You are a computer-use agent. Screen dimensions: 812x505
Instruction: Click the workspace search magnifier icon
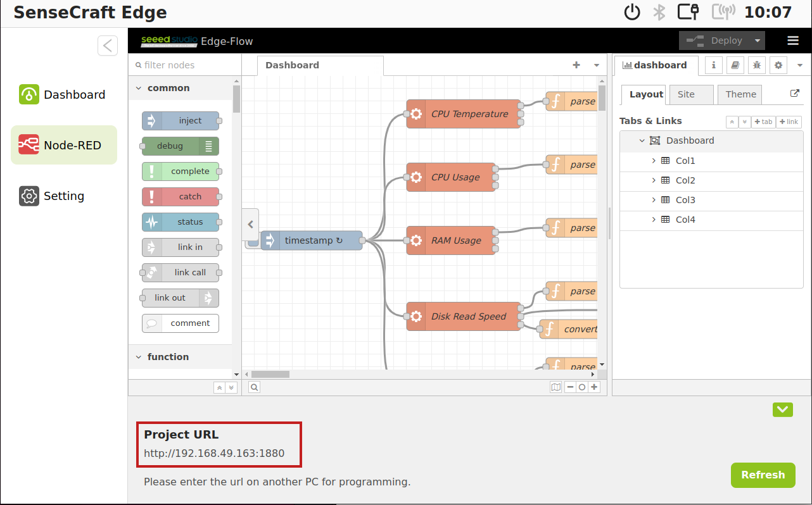pyautogui.click(x=254, y=387)
